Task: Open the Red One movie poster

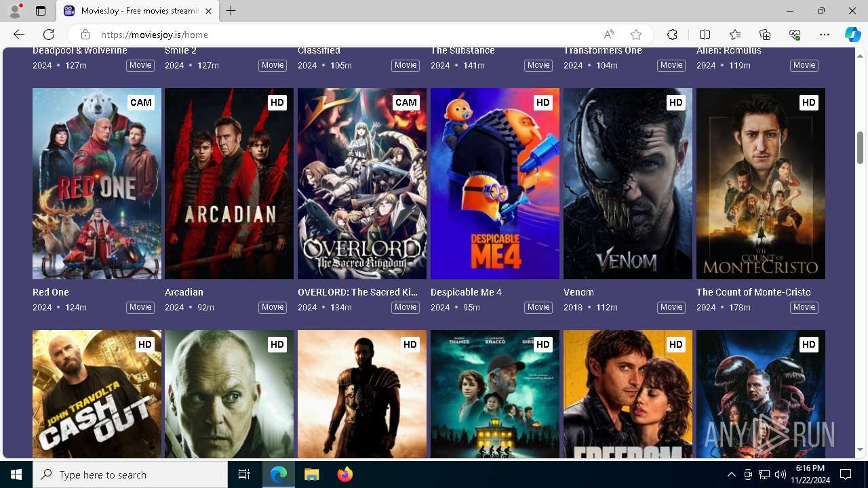Action: [97, 184]
